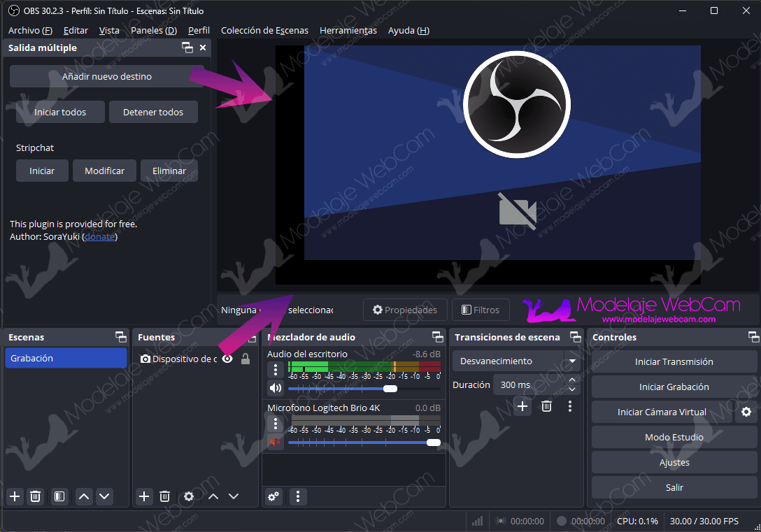Open scene filters icon in Escenas toolbar

tap(59, 496)
